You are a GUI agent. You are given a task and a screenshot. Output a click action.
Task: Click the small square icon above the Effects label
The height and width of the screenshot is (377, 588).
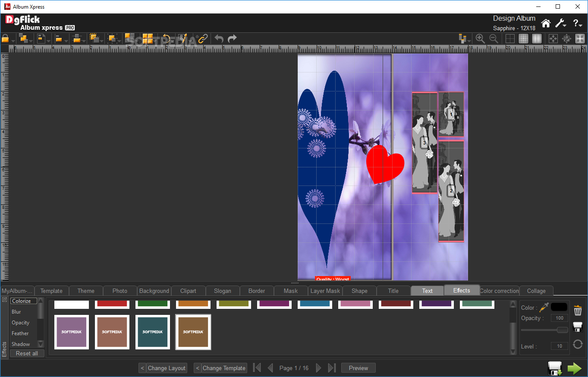point(4,299)
